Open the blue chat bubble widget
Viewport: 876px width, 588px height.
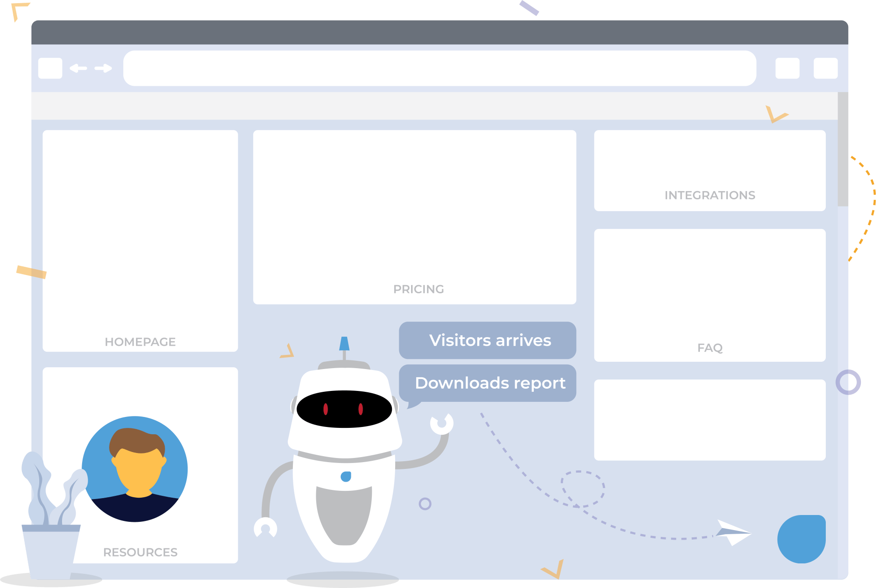pyautogui.click(x=801, y=539)
